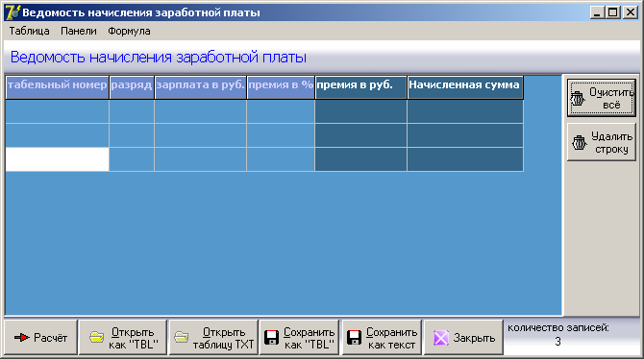
Task: Open the Панели menu
Action: (79, 31)
